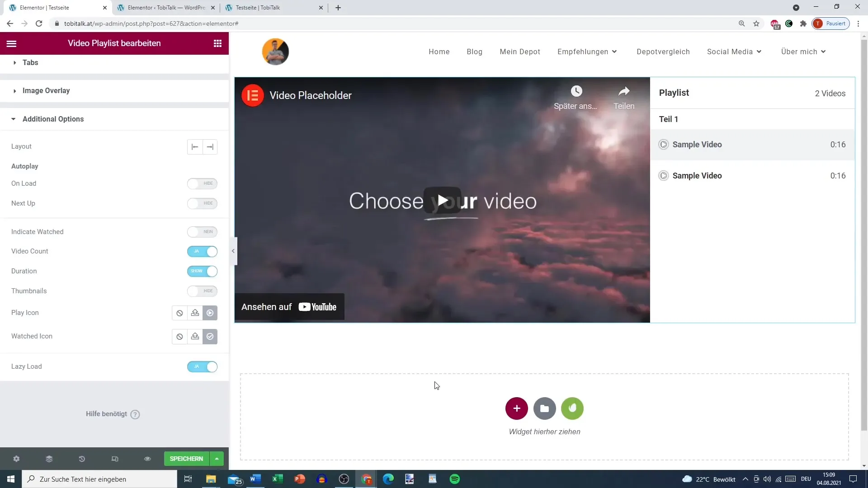Switch to 'Elementor ‹ TobiTalk' browser tab
This screenshot has width=868, height=488.
click(165, 8)
